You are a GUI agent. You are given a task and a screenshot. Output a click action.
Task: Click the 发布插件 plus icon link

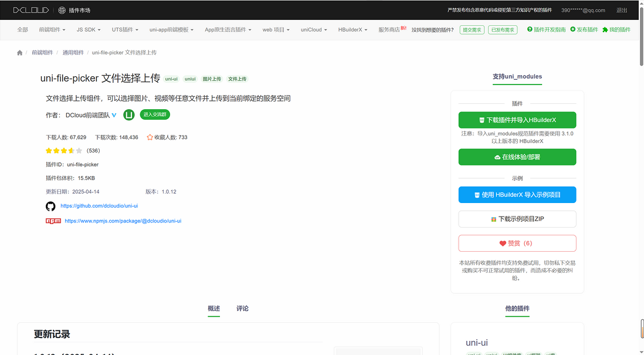pos(584,29)
